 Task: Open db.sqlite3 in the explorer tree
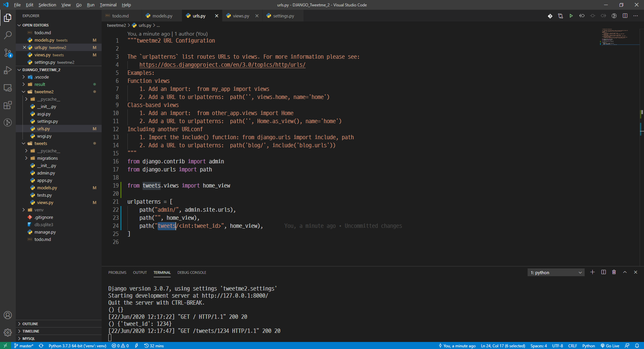point(59,225)
